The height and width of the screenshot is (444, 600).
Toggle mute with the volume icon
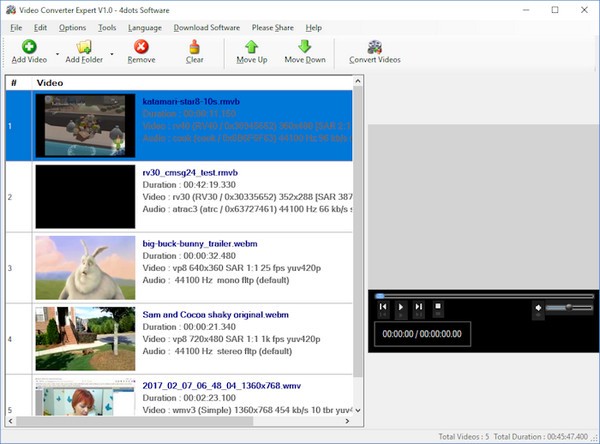pyautogui.click(x=539, y=307)
